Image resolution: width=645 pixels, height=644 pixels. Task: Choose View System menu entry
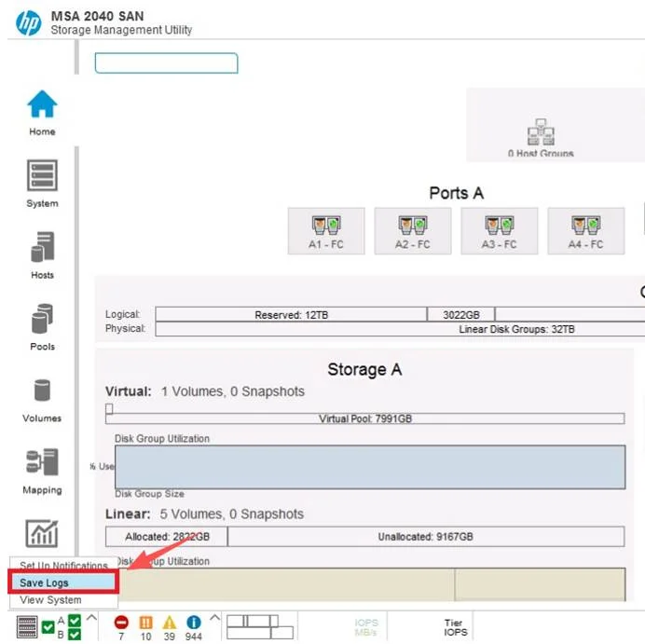coord(63,599)
